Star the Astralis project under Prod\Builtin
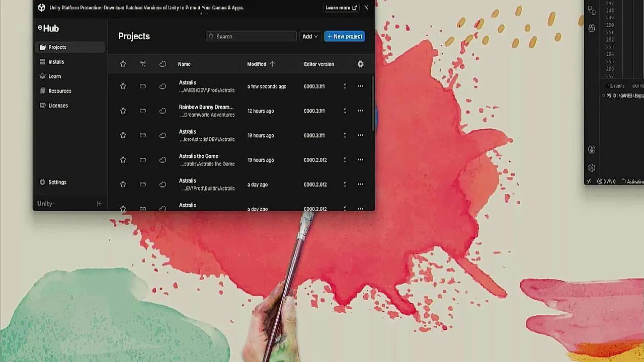 click(x=123, y=185)
